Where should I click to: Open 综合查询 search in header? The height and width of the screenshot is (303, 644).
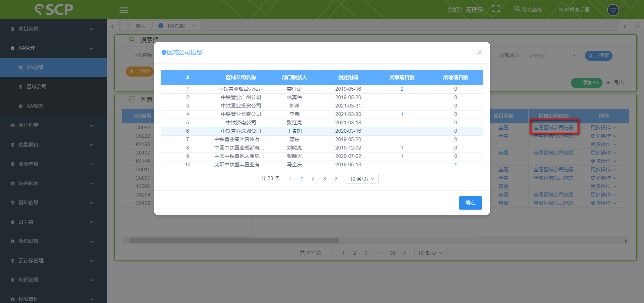pyautogui.click(x=528, y=9)
